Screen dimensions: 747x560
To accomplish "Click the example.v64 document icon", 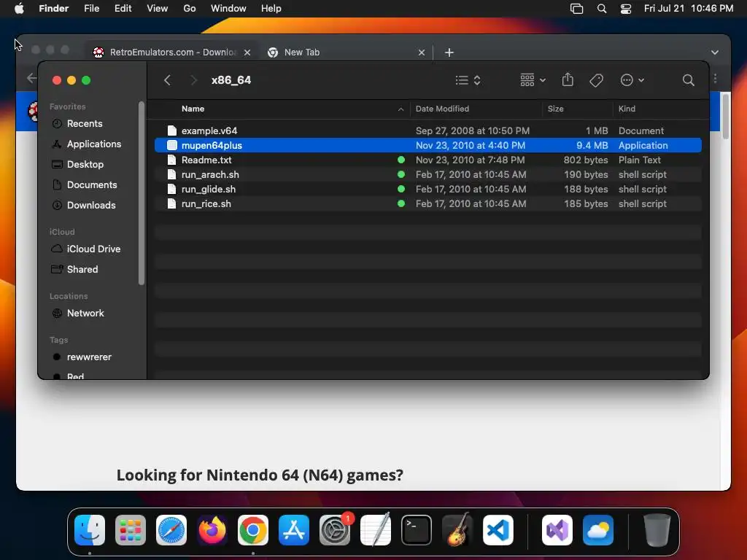I will [172, 131].
